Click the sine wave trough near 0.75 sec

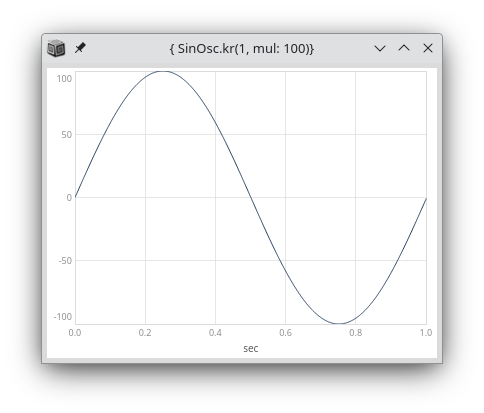(x=339, y=323)
